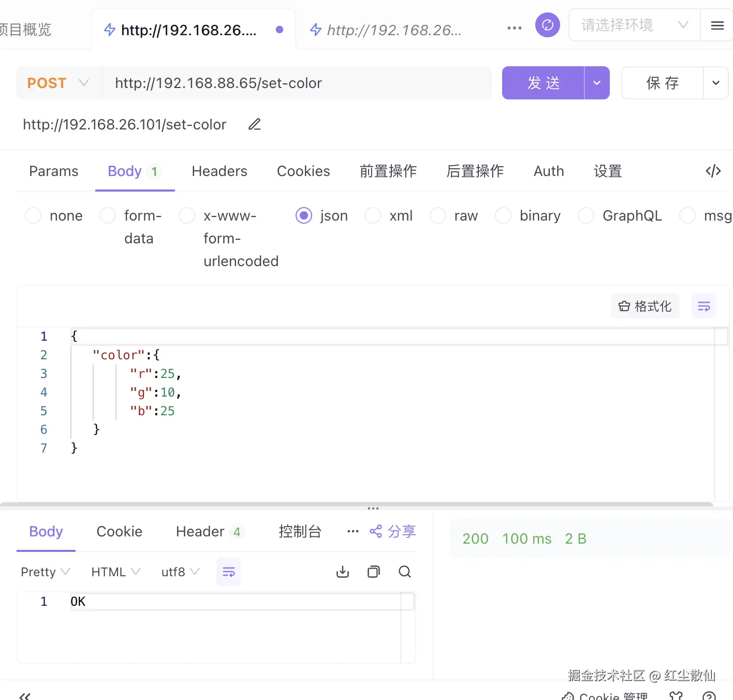Image resolution: width=733 pixels, height=700 pixels.
Task: Open the utf8 encoding dropdown
Action: (x=180, y=572)
